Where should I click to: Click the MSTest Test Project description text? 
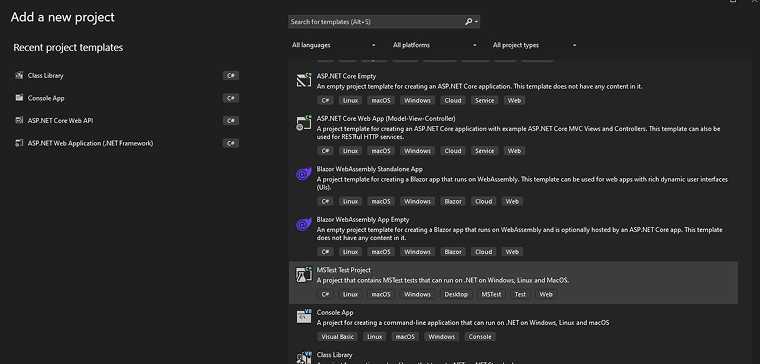(x=443, y=280)
